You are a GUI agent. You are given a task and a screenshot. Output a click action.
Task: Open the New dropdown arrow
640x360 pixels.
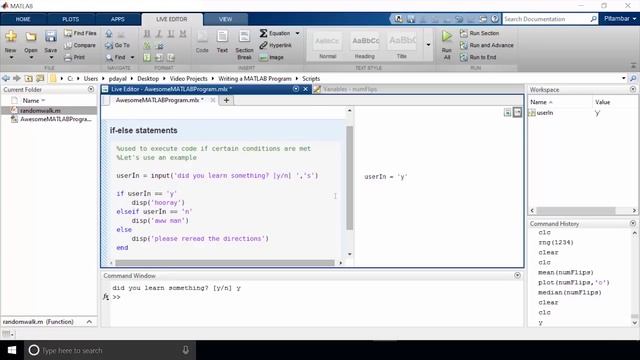click(11, 58)
